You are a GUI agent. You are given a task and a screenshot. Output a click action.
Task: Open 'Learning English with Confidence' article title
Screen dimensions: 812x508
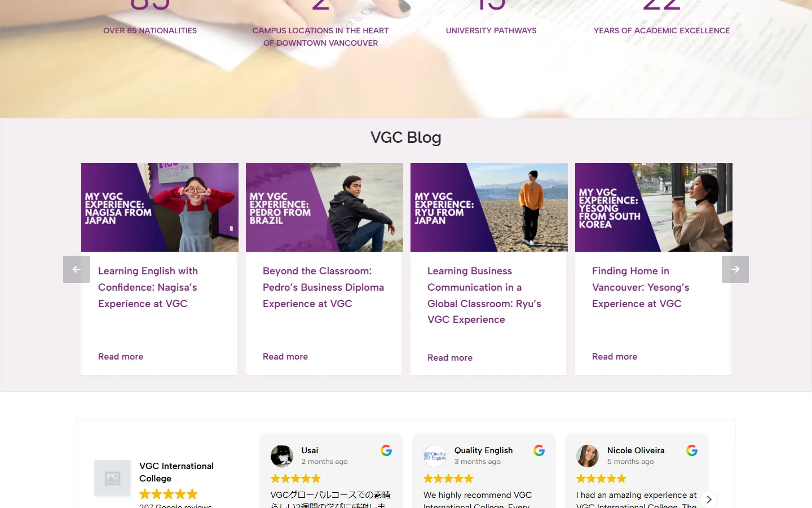tap(148, 287)
